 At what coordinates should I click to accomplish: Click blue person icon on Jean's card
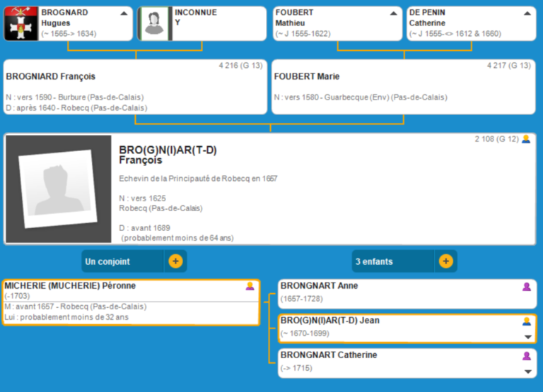[526, 321]
